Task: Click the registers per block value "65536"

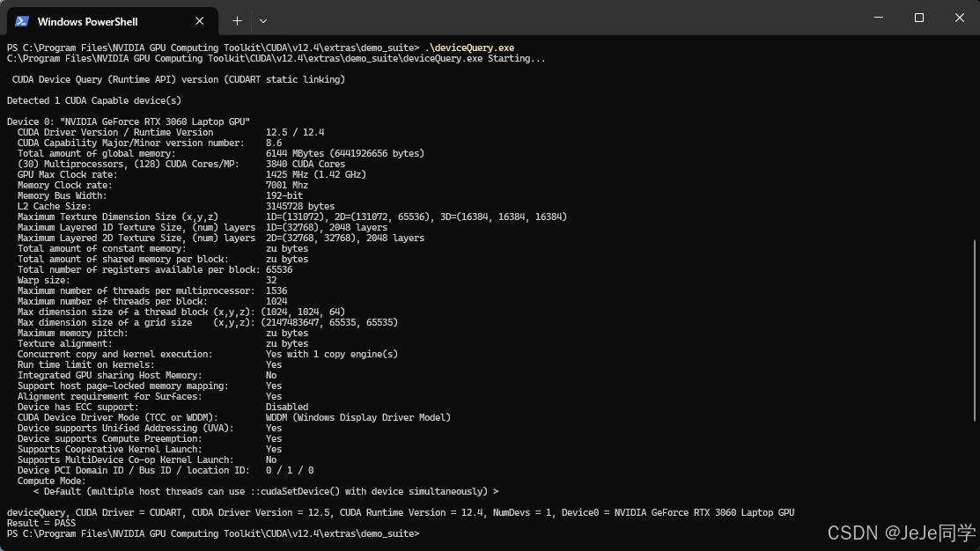Action: pos(279,270)
